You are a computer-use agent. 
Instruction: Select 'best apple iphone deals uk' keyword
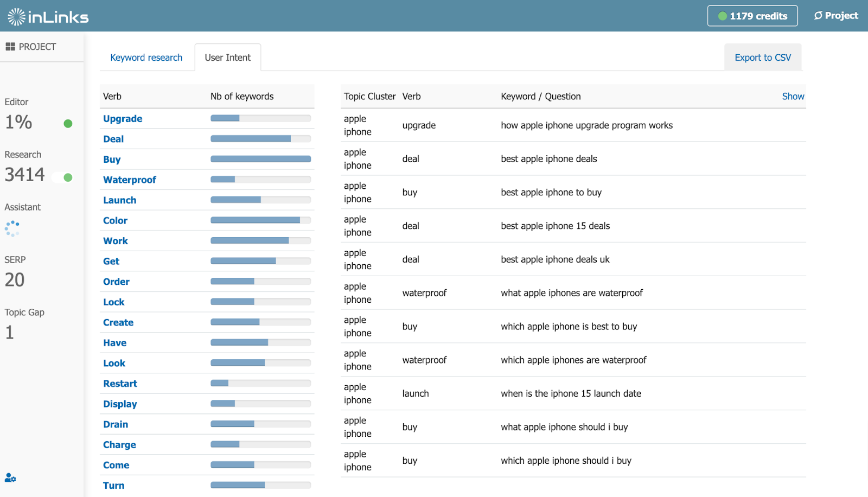(x=555, y=259)
